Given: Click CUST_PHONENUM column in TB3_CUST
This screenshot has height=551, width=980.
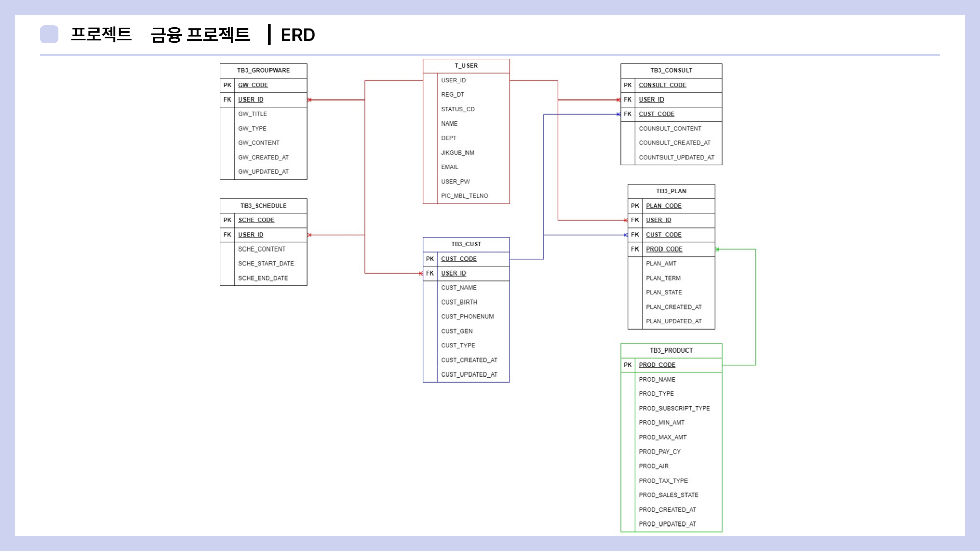Looking at the screenshot, I should (x=467, y=317).
